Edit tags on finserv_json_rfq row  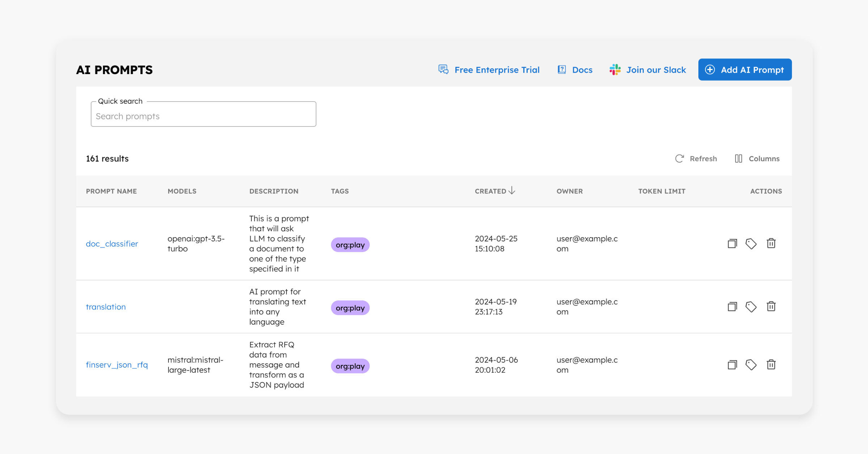pos(751,365)
